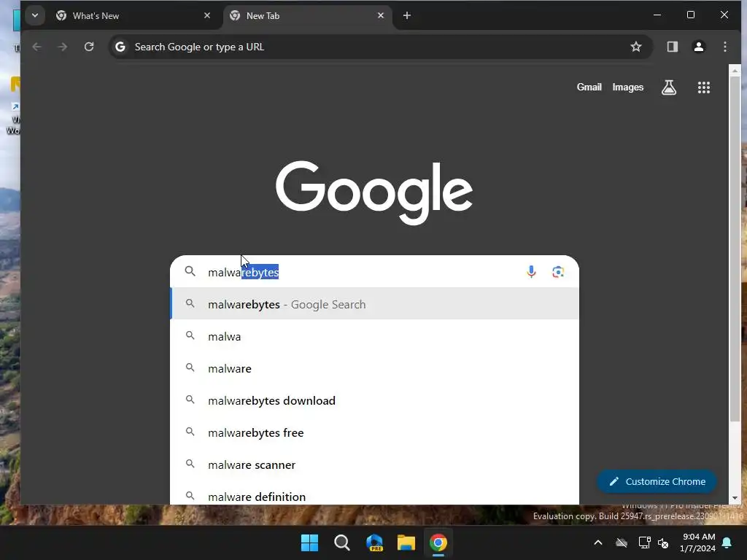Choose the malwa suggestion

pos(374,336)
